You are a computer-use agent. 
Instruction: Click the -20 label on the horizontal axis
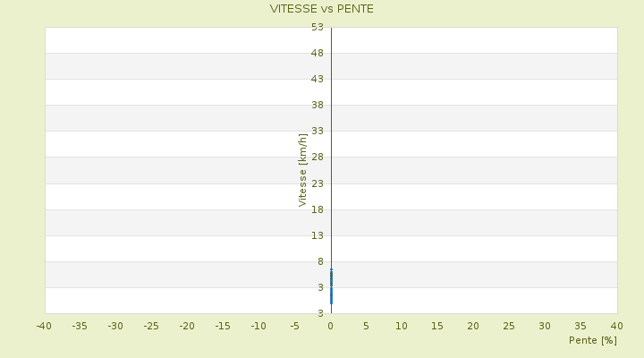click(187, 326)
